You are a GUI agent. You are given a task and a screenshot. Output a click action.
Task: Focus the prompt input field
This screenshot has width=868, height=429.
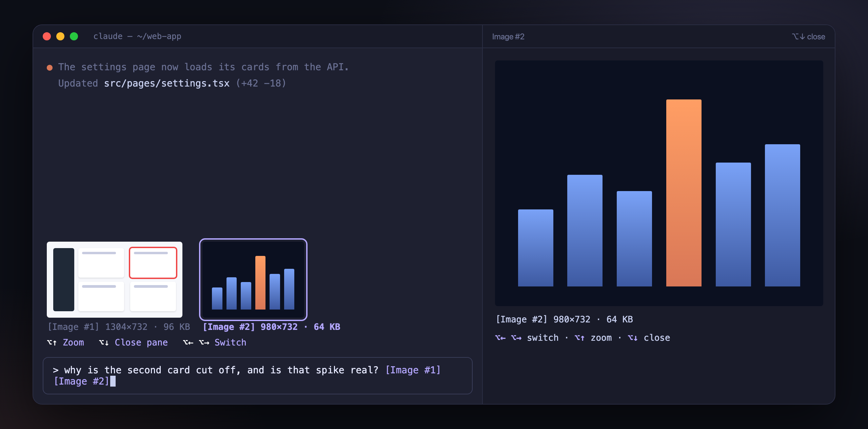point(258,375)
